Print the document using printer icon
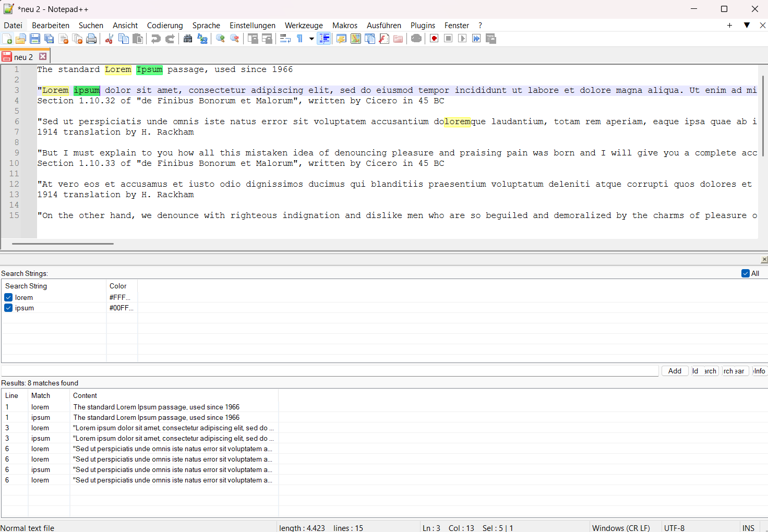 91,39
